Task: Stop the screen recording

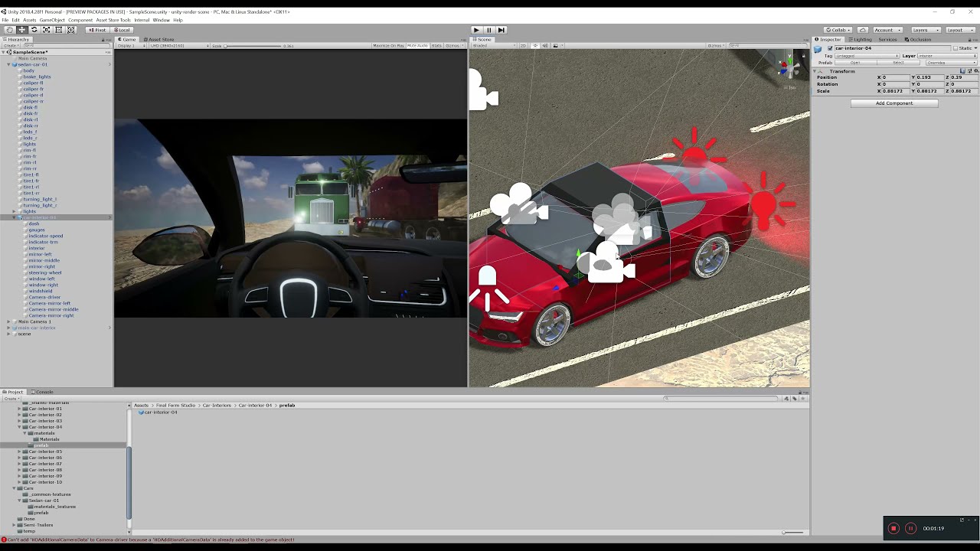Action: [893, 528]
